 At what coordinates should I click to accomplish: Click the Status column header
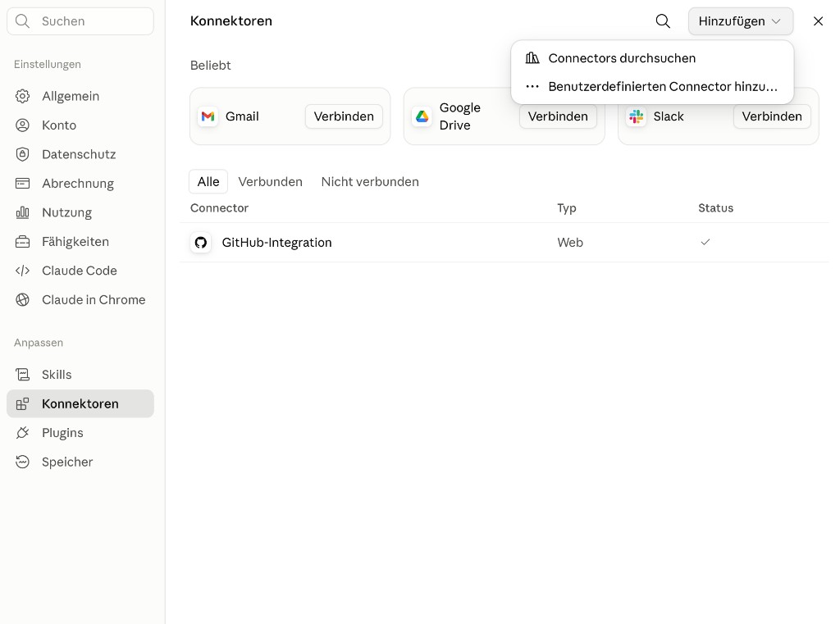(x=715, y=207)
